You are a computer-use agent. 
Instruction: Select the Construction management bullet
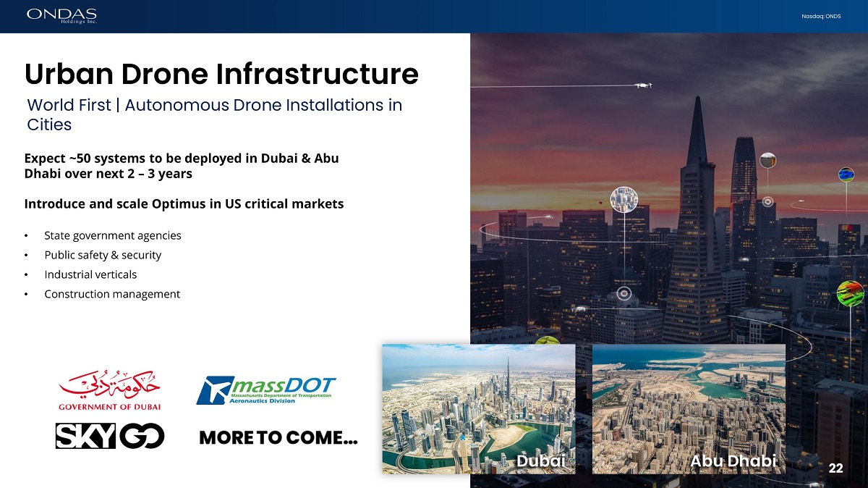point(112,294)
